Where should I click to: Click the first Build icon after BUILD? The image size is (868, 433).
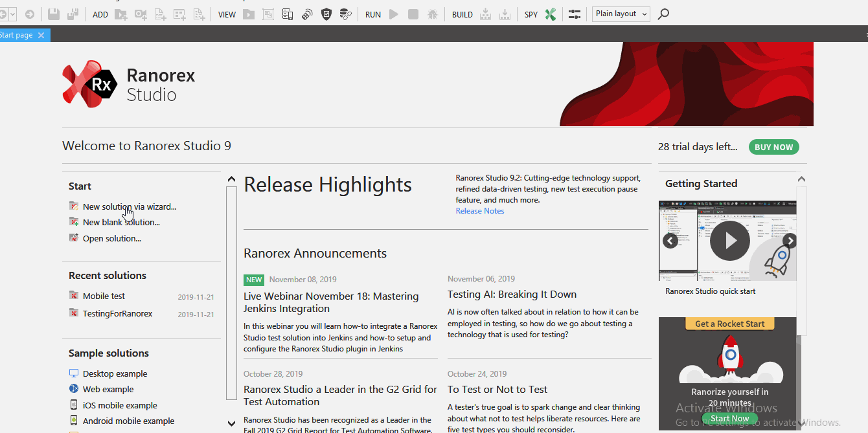pyautogui.click(x=486, y=14)
